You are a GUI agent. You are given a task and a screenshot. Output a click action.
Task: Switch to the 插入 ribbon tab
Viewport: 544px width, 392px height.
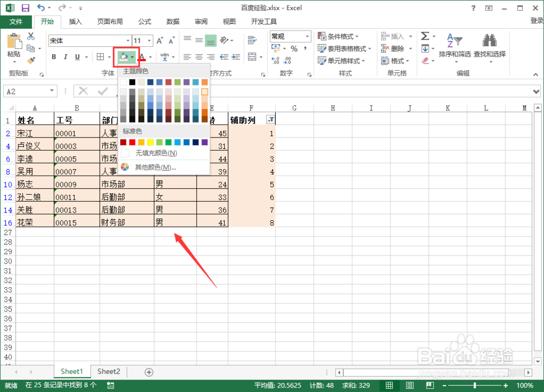[75, 22]
